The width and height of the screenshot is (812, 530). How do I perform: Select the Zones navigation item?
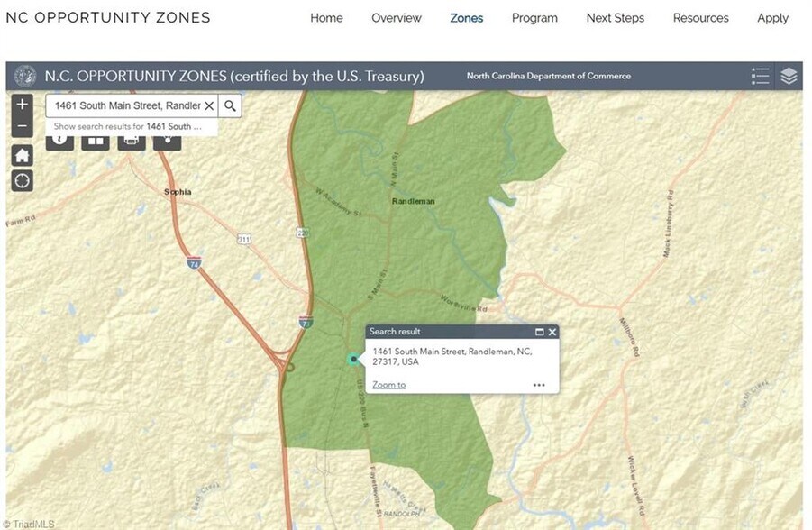click(x=467, y=18)
